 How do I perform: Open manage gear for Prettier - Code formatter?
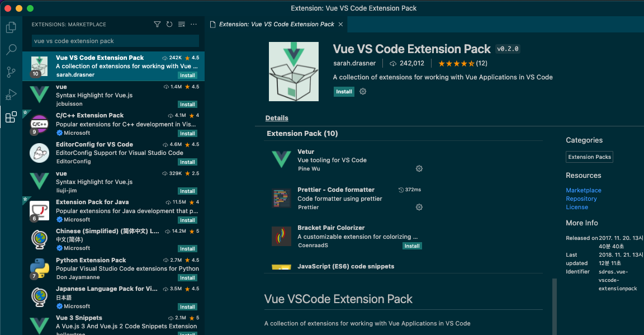click(419, 207)
